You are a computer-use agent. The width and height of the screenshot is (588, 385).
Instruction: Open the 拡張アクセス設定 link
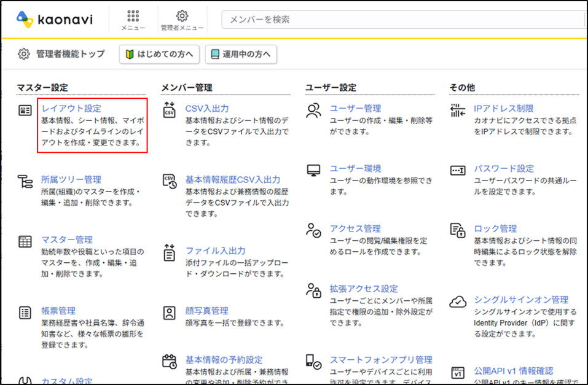point(364,289)
